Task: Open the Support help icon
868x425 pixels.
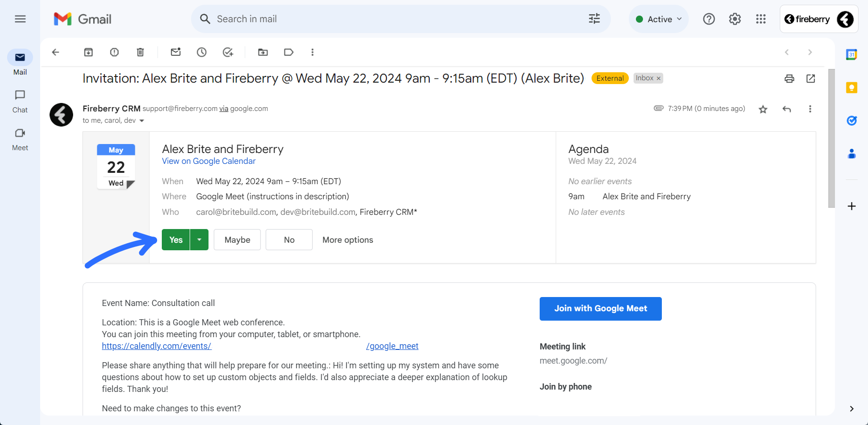Action: point(709,19)
